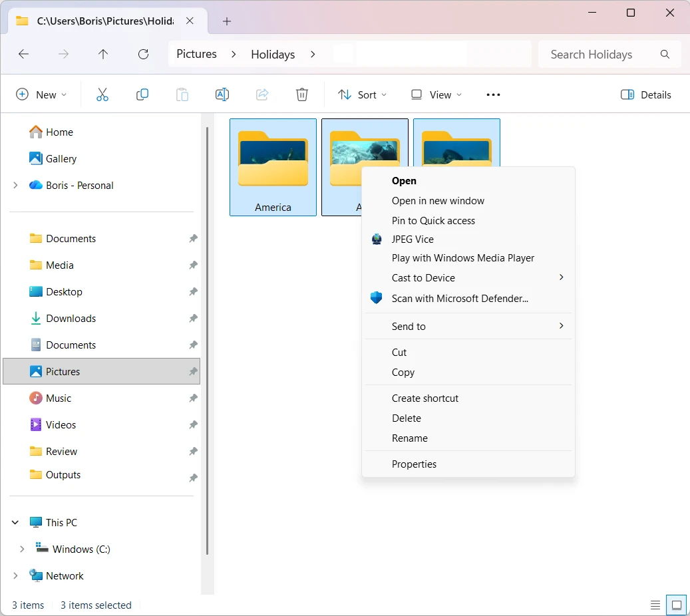Choose Cut from context menu
The height and width of the screenshot is (616, 690).
pyautogui.click(x=468, y=353)
